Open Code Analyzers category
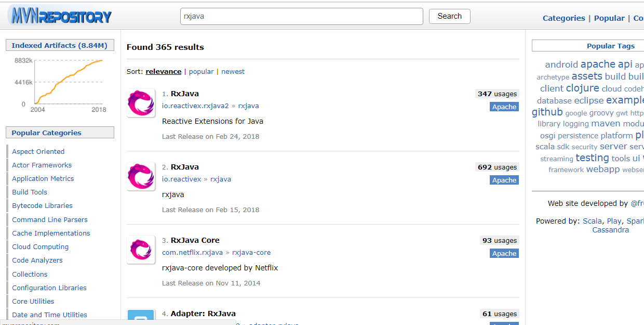This screenshot has height=325, width=644. point(37,261)
